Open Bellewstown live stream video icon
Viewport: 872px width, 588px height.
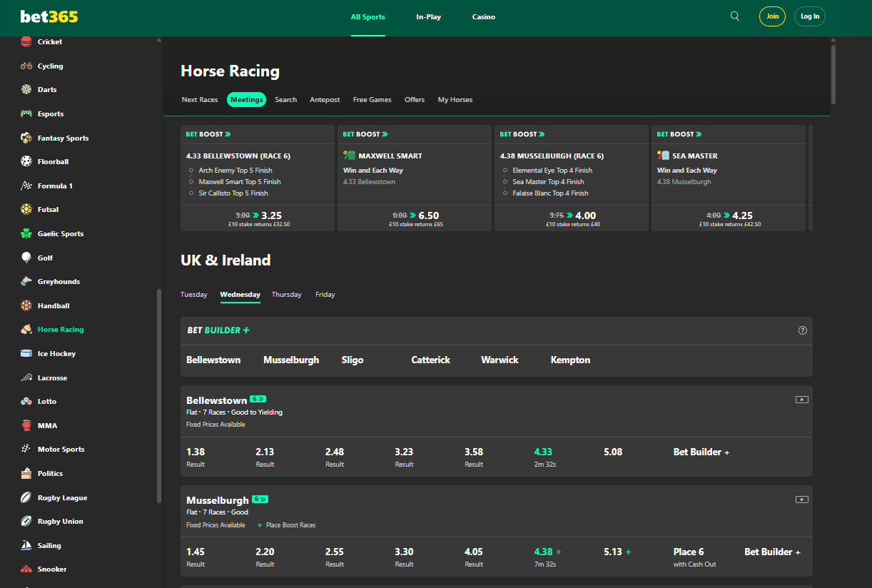[x=802, y=400]
